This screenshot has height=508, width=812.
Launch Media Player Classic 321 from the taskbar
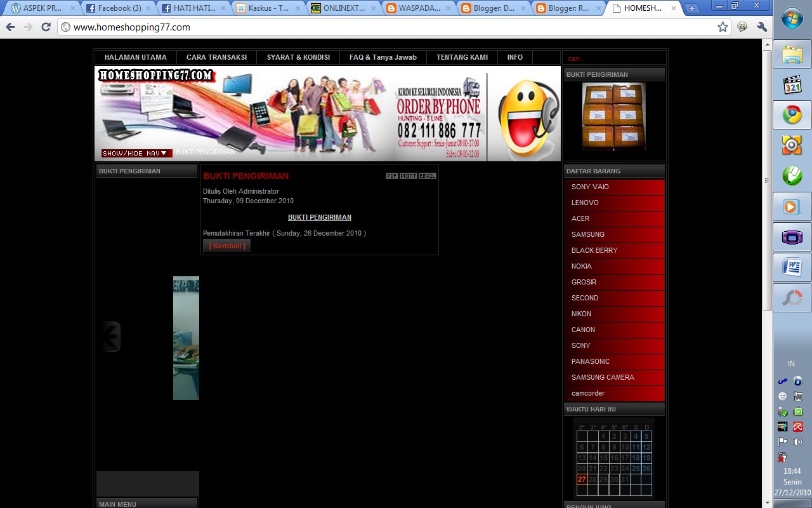[x=792, y=84]
